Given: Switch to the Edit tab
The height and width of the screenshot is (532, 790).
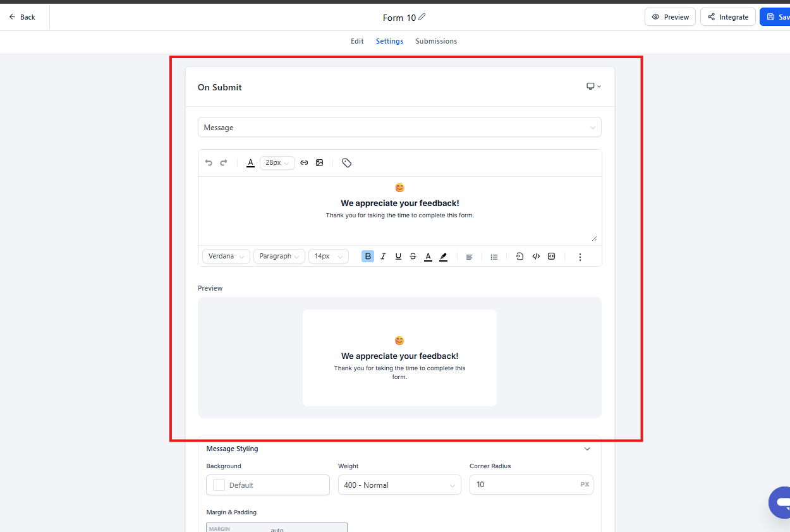Looking at the screenshot, I should [357, 41].
